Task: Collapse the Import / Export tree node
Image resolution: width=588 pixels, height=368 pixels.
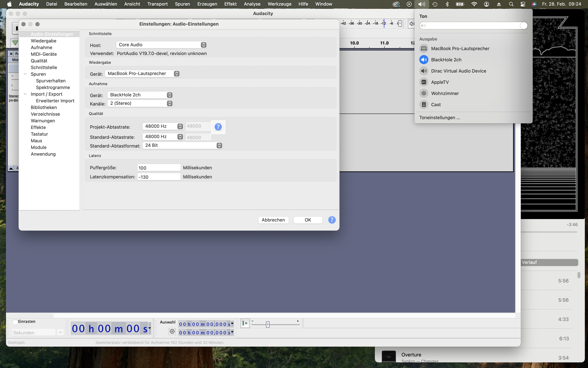Action: 25,94
